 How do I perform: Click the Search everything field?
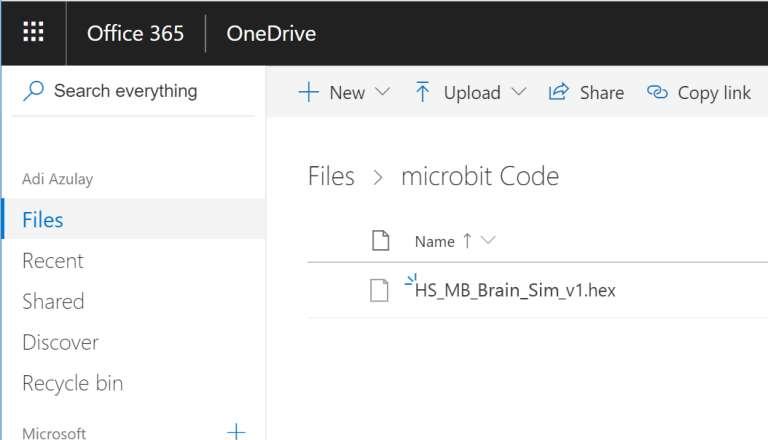tap(134, 91)
